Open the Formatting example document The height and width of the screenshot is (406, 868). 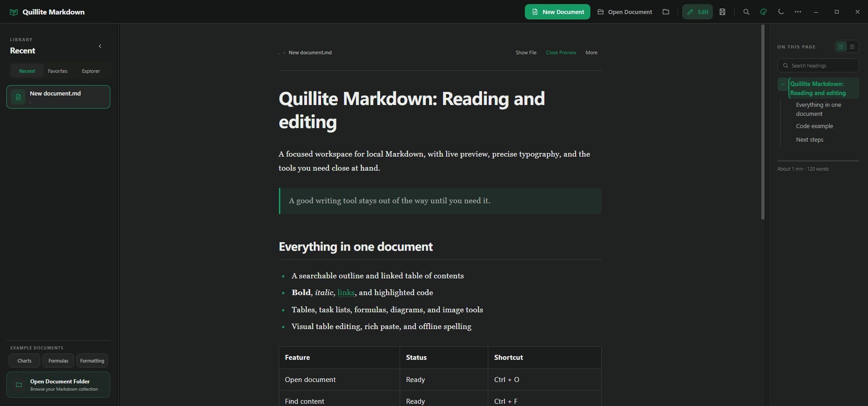[x=92, y=361]
